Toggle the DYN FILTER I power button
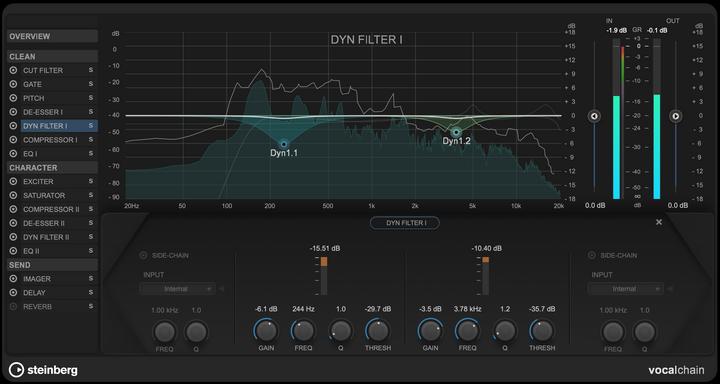Viewport: 720px width, 384px height. click(x=13, y=126)
